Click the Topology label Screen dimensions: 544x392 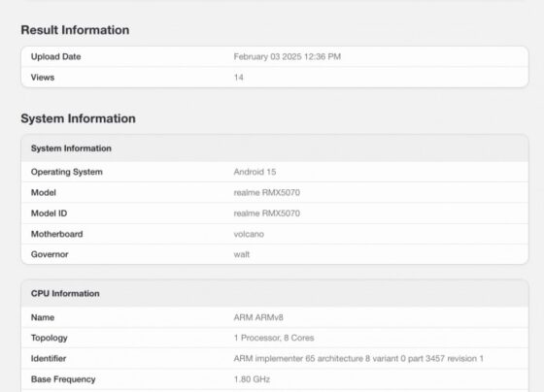coord(50,338)
